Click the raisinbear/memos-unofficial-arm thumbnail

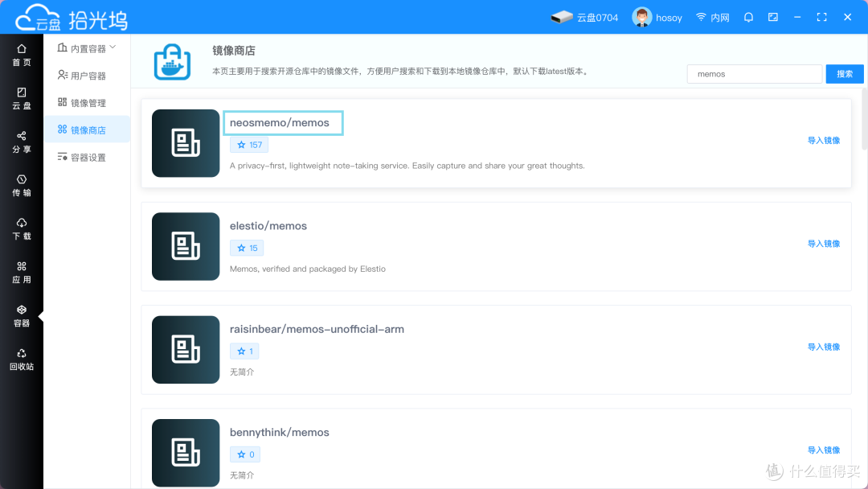coord(186,349)
